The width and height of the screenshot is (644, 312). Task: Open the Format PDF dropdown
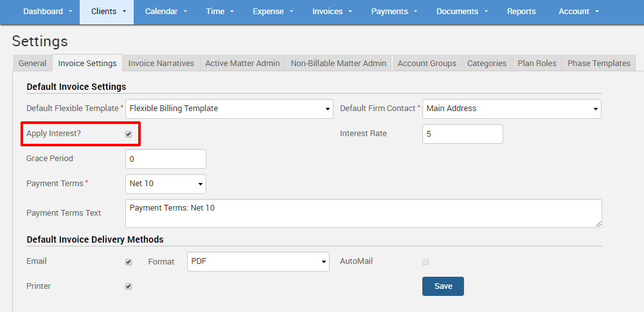258,261
